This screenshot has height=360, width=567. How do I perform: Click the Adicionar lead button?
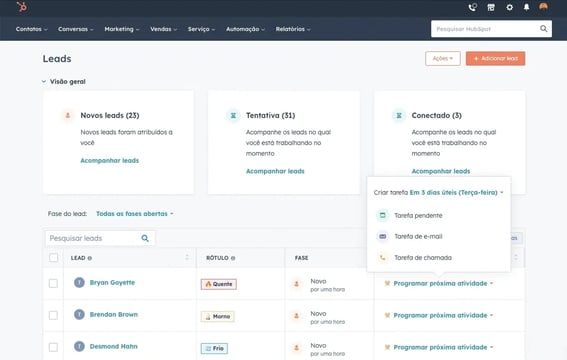tap(495, 59)
